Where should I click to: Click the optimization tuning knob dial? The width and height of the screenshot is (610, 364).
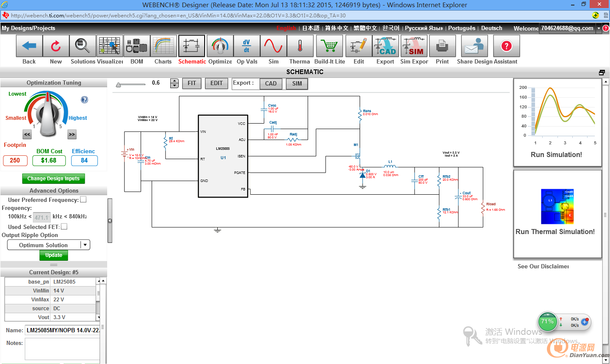pyautogui.click(x=48, y=115)
